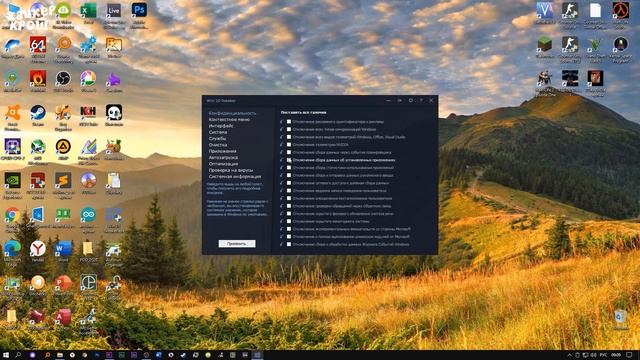Tick 'Отключение телеметрии NVIDIA' checkbox
This screenshot has width=640, height=360.
point(289,144)
